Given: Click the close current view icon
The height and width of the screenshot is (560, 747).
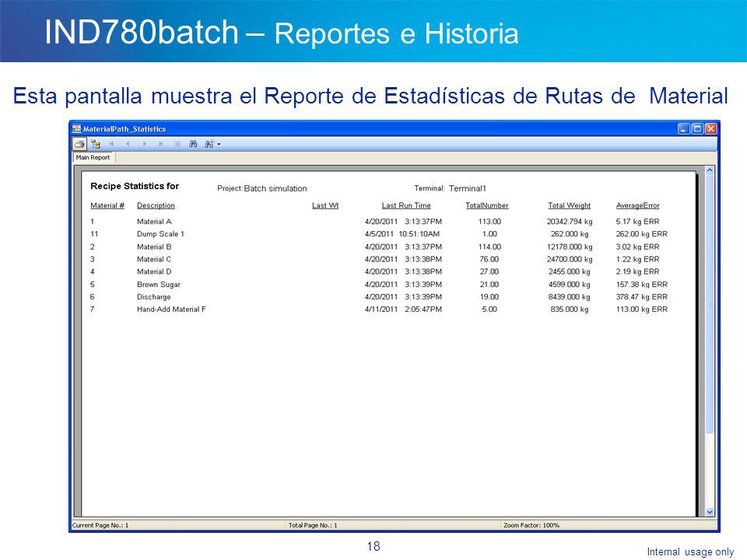Looking at the screenshot, I should [177, 144].
